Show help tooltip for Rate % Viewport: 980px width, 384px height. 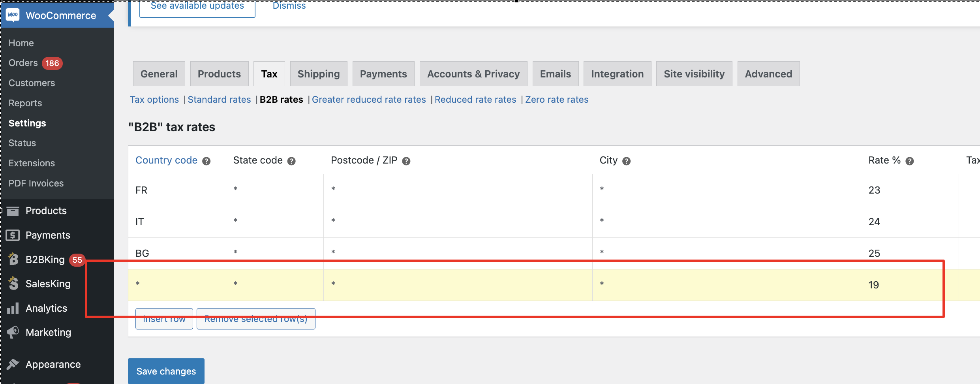pyautogui.click(x=910, y=161)
